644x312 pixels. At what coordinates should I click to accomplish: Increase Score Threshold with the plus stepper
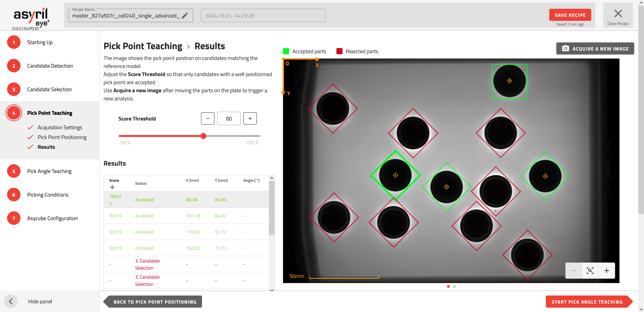pyautogui.click(x=250, y=118)
